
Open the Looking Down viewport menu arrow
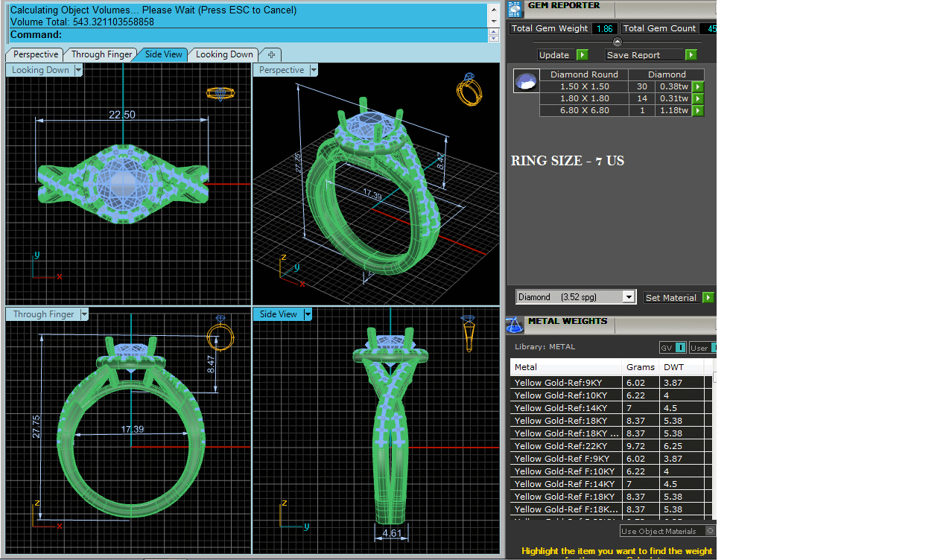point(78,70)
